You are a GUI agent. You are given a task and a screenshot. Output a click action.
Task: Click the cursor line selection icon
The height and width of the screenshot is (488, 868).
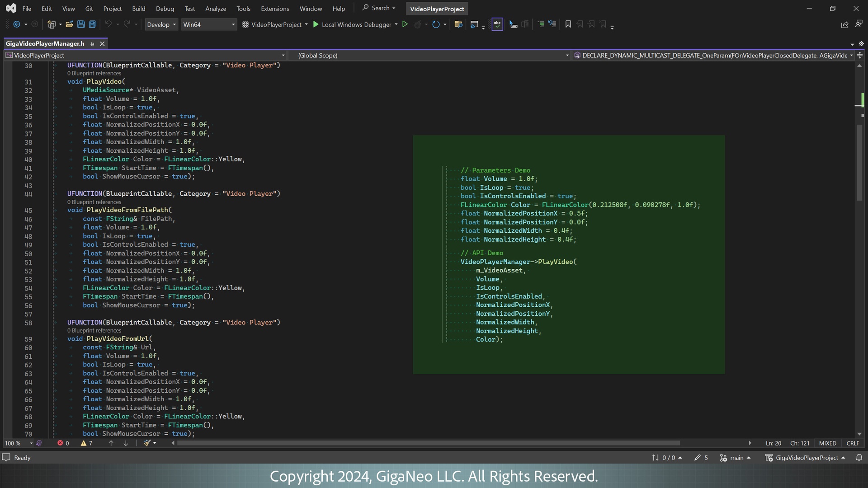[514, 24]
